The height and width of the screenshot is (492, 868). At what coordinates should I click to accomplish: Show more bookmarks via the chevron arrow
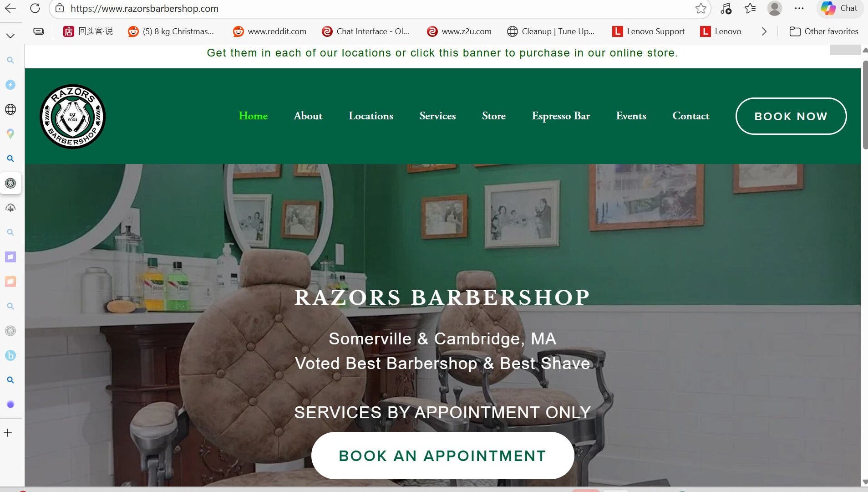[x=764, y=31]
